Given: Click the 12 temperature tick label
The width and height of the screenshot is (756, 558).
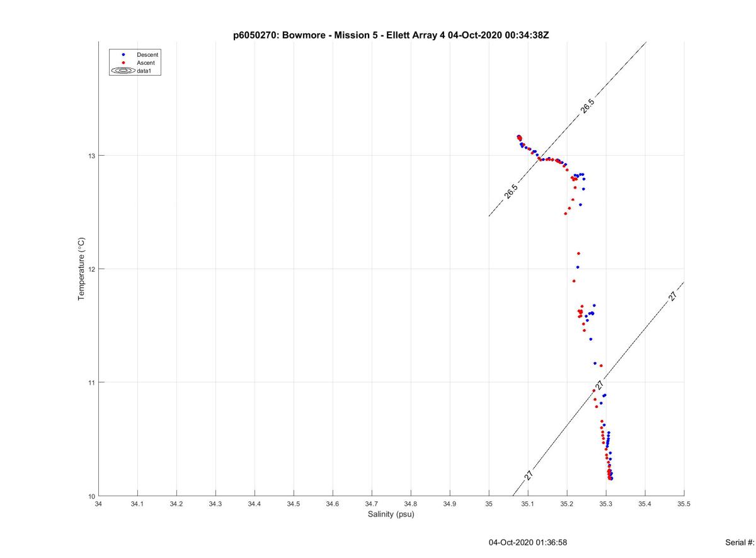Looking at the screenshot, I should click(x=91, y=269).
